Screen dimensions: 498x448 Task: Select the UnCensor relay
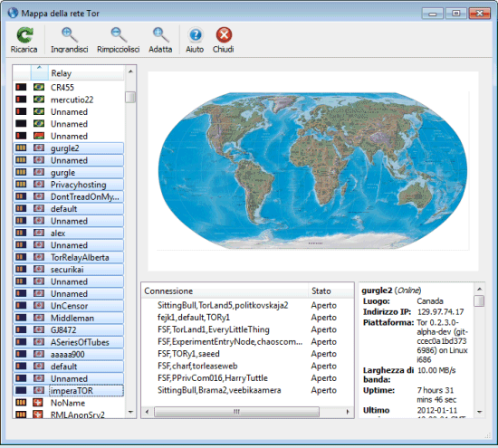(x=68, y=305)
